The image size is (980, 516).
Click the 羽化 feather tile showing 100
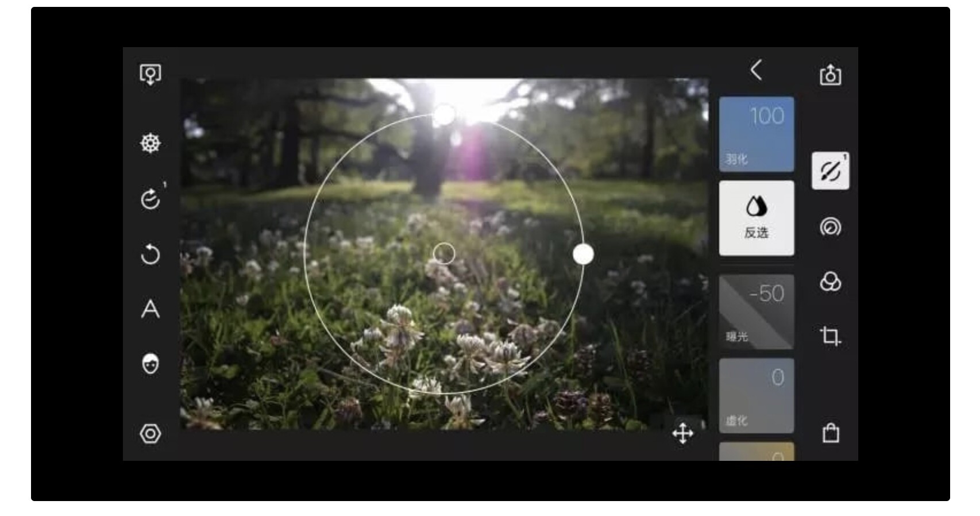point(757,134)
